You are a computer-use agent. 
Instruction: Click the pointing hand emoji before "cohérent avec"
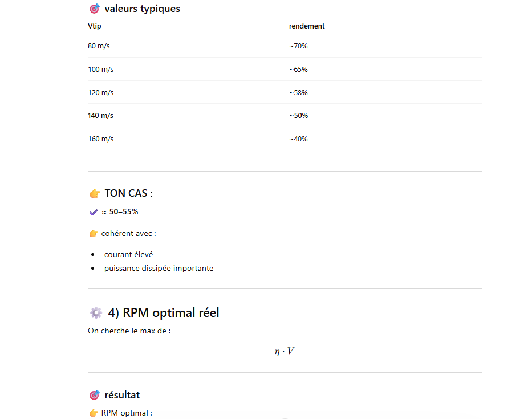pyautogui.click(x=94, y=234)
